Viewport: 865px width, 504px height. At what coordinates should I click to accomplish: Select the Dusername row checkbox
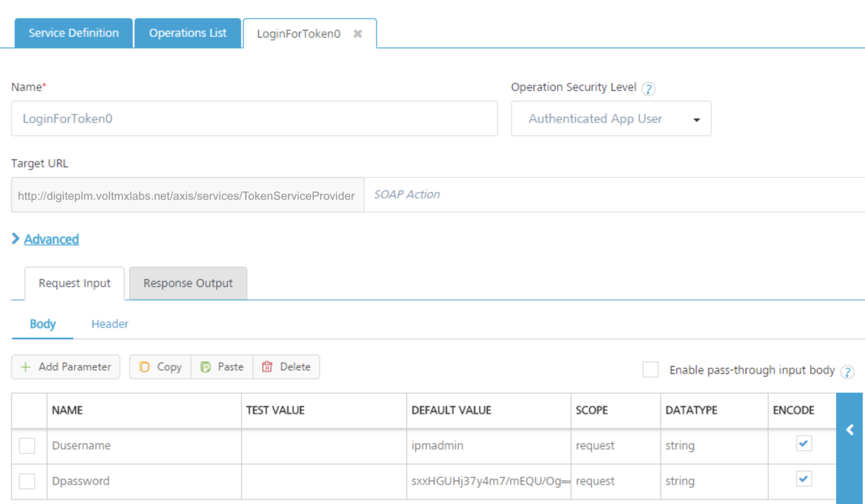27,445
